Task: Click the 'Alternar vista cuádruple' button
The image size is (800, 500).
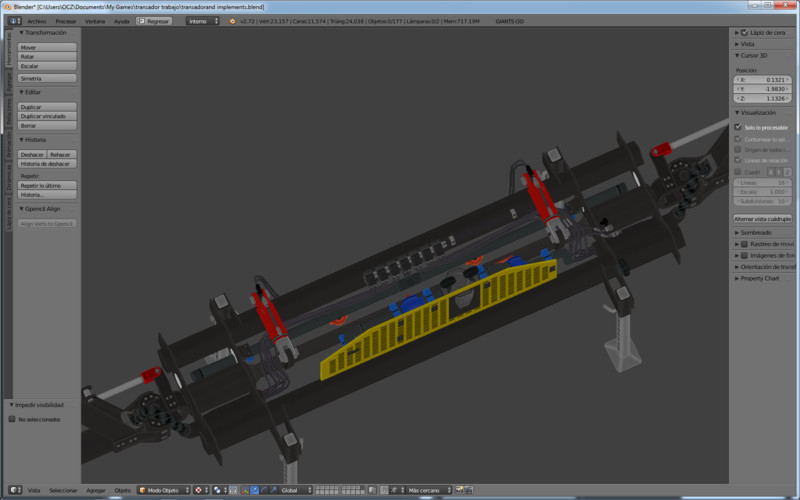Action: tap(762, 218)
